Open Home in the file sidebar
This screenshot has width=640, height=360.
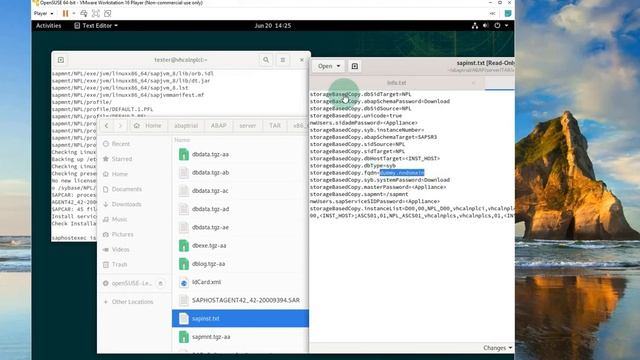pyautogui.click(x=120, y=174)
